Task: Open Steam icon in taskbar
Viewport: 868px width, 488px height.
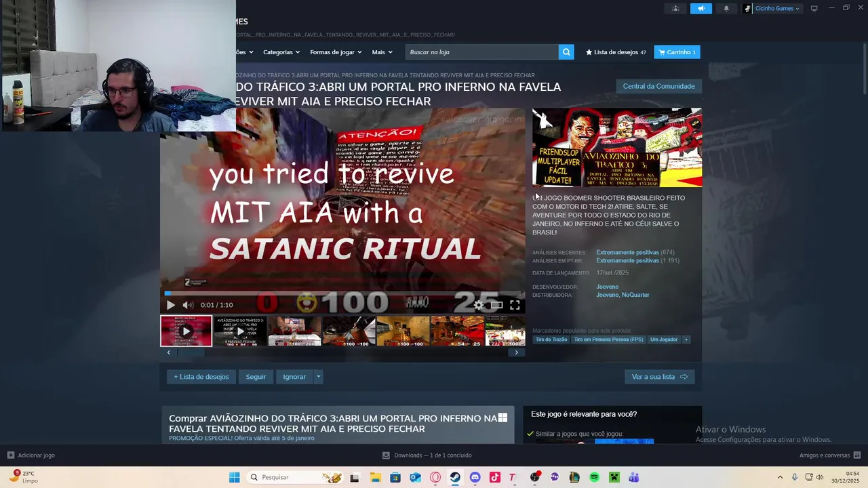Action: 455,477
